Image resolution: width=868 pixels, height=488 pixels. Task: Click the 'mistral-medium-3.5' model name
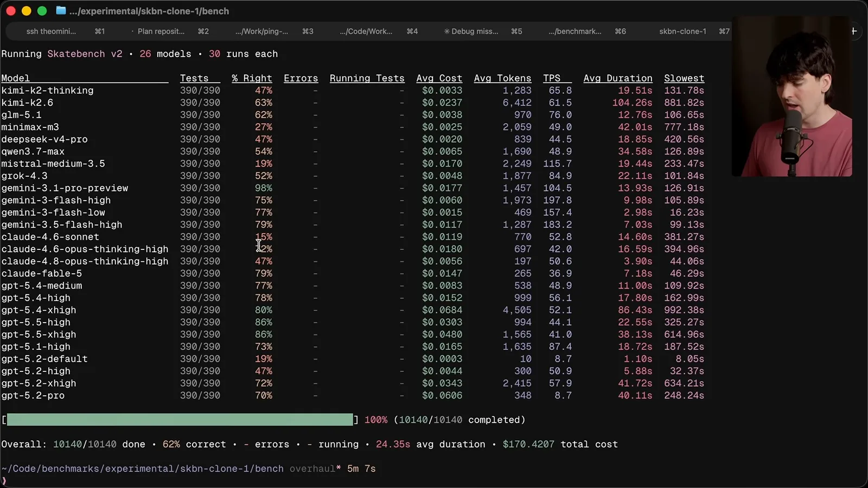pos(53,164)
